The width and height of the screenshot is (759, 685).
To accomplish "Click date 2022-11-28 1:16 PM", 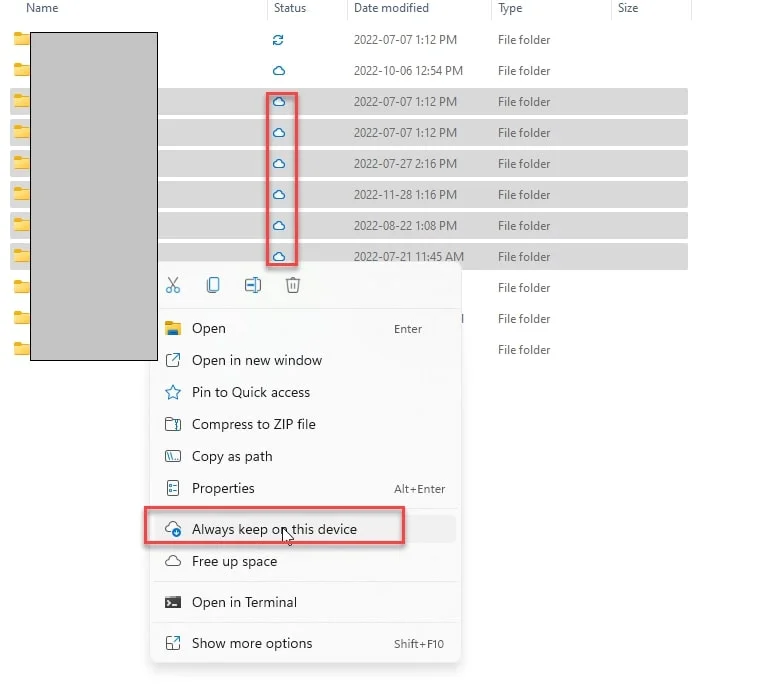I will pos(405,195).
